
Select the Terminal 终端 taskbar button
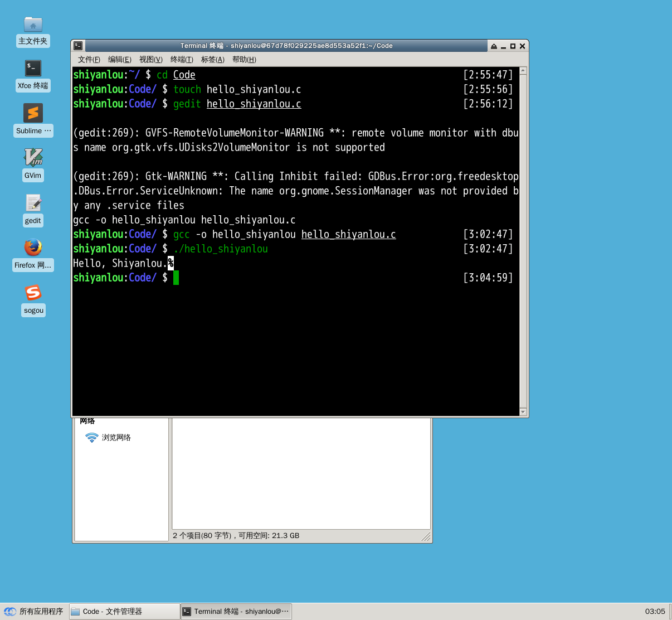click(x=235, y=611)
